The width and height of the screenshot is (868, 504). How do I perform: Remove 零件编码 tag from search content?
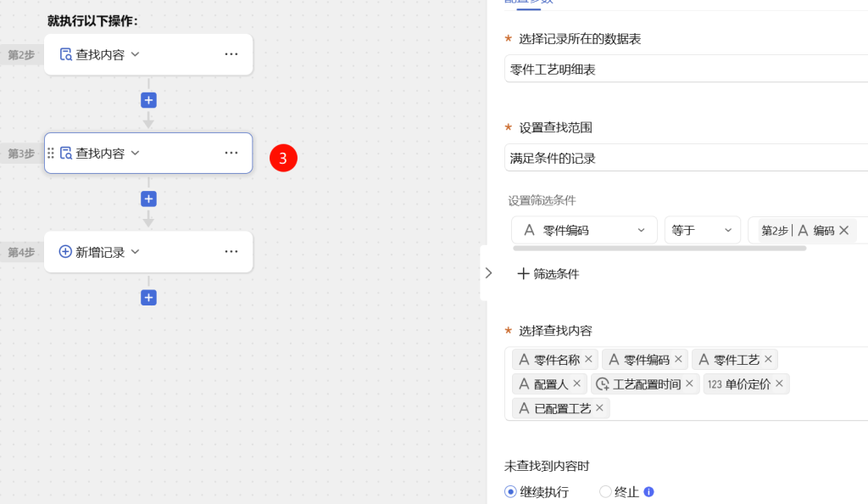678,359
